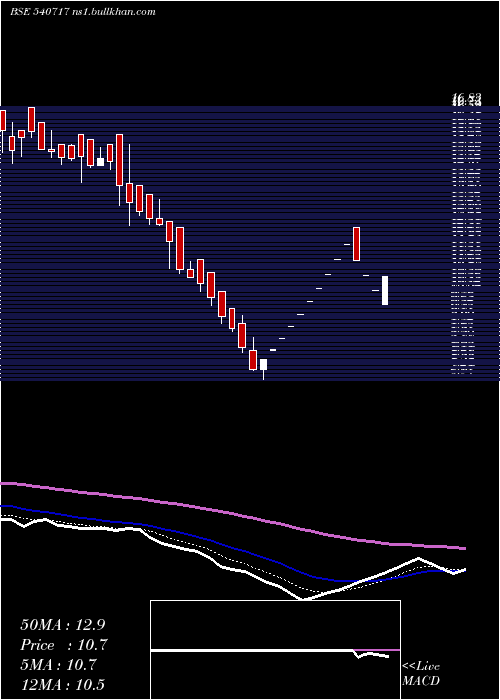500x700 pixels.
Task: Click the large white candlestick at the far right
Action: [x=385, y=290]
